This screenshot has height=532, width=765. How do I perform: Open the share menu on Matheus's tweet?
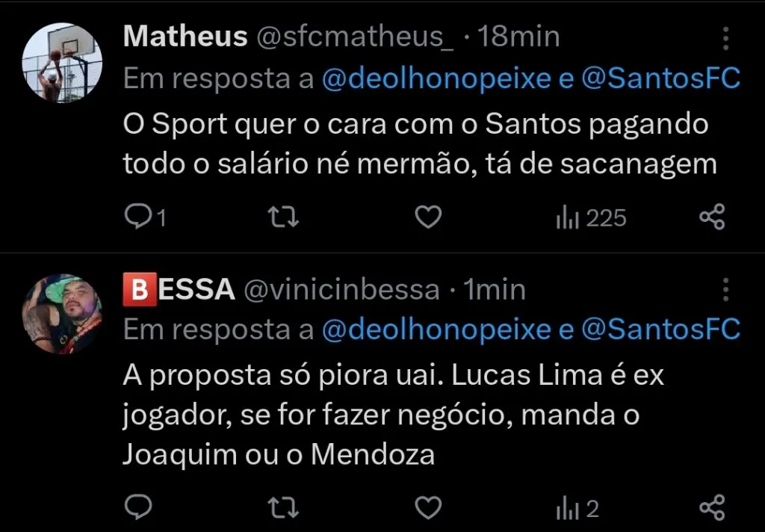point(712,217)
